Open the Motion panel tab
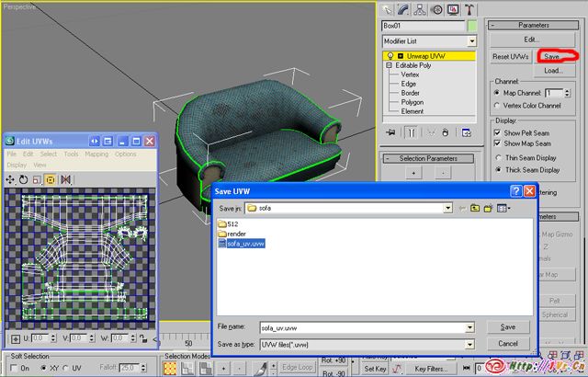This screenshot has height=377, width=588. click(x=435, y=9)
